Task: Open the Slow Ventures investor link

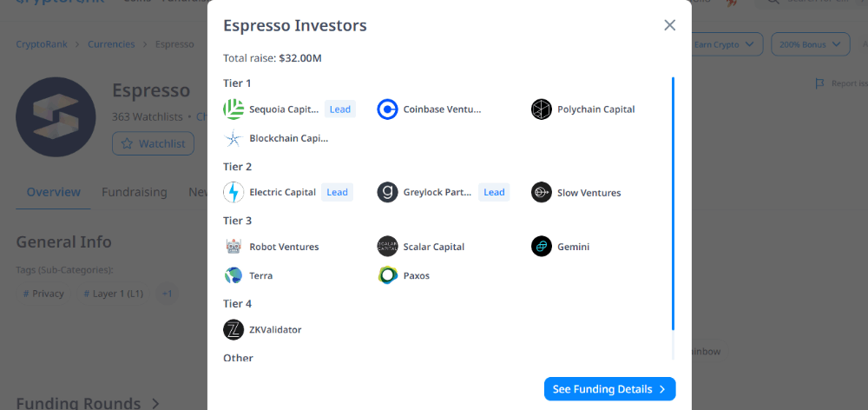Action: click(589, 193)
